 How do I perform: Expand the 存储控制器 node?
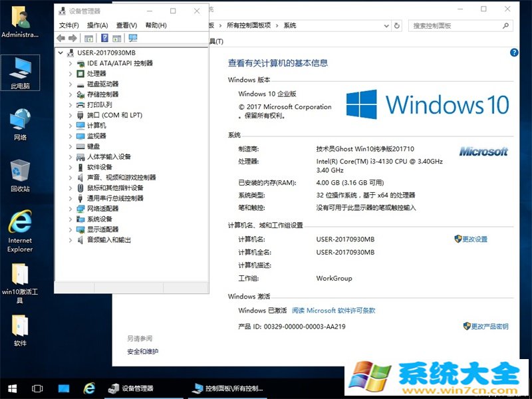pyautogui.click(x=70, y=94)
